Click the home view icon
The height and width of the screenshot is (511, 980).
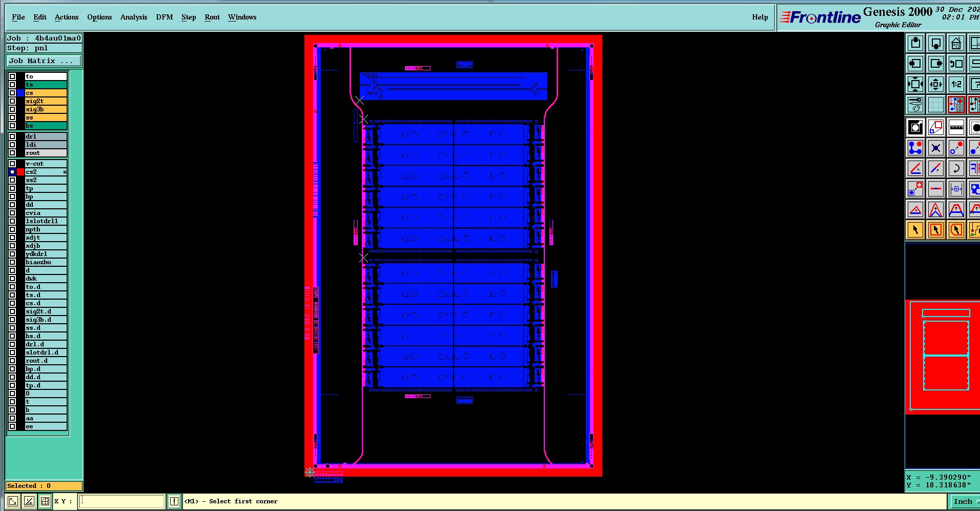click(956, 44)
